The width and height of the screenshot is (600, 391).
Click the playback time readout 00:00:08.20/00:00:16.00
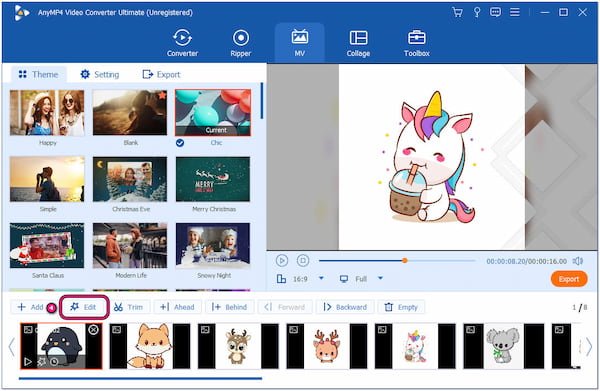tap(527, 261)
